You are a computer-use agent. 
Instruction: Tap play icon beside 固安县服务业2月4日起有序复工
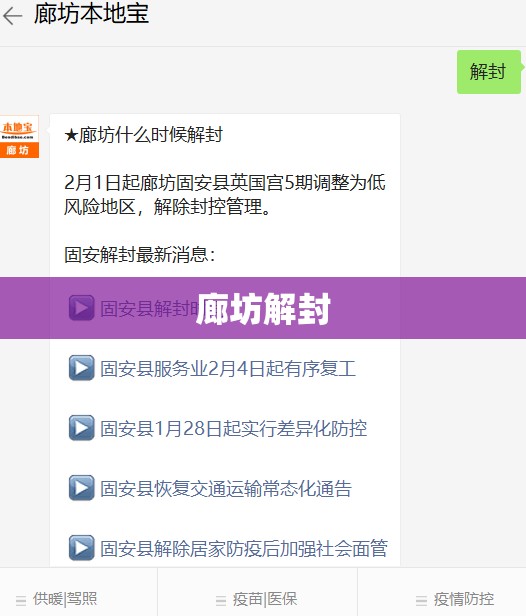[81, 368]
